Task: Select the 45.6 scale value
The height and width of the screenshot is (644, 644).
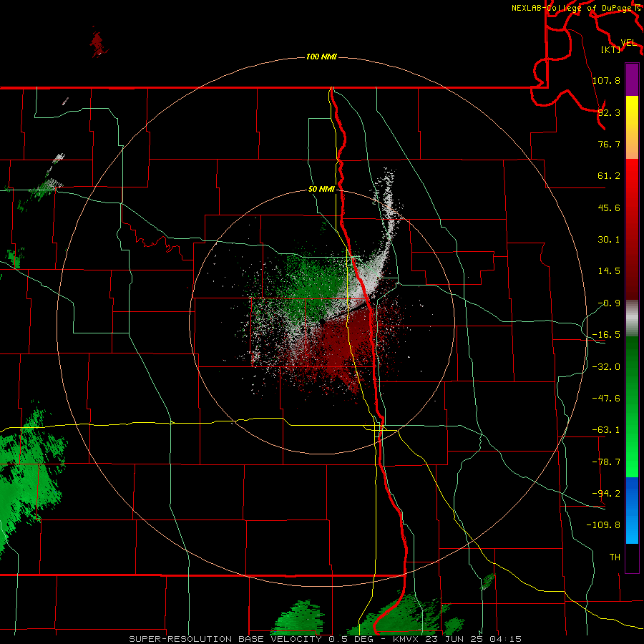Action: pos(609,208)
